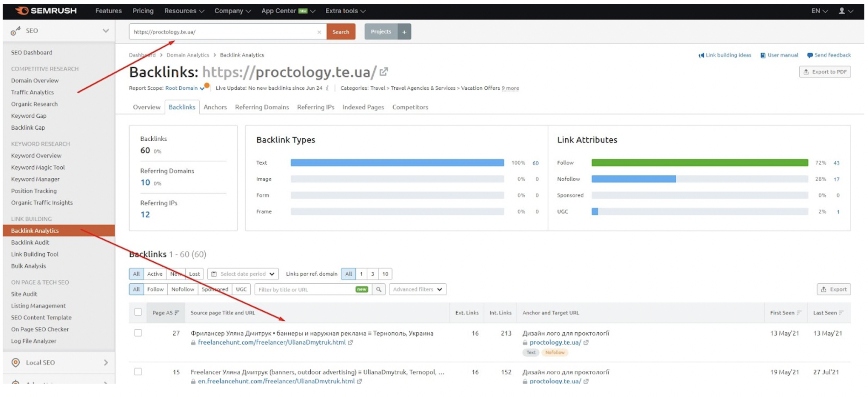Open Site Audit in the sidebar
Screen dimensions: 868x397
[x=24, y=294]
